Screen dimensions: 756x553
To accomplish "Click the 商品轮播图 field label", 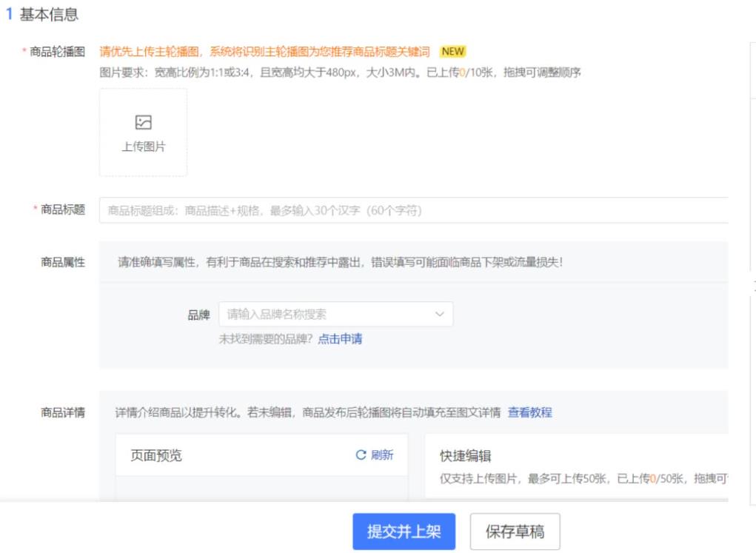I will pos(57,52).
